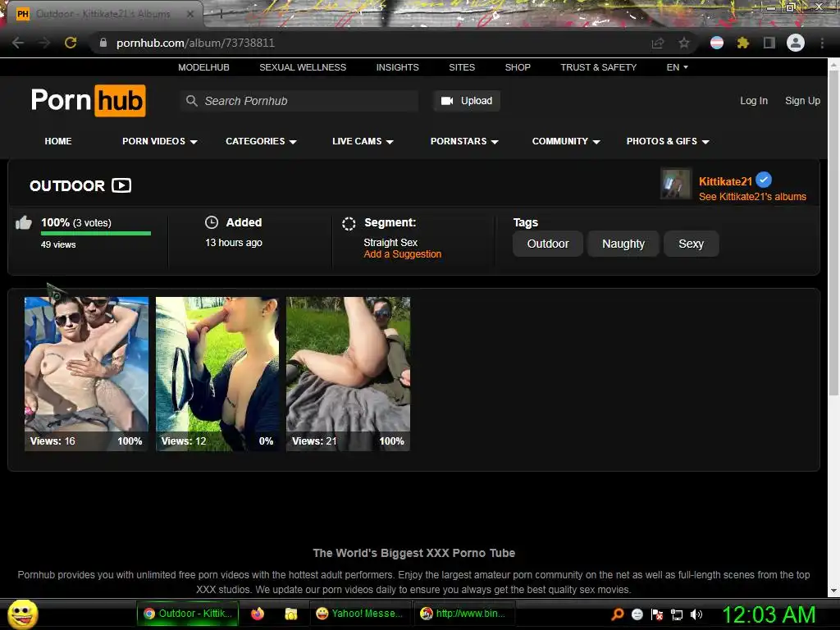Viewport: 840px width, 630px height.
Task: Click the tray volume speaker icon
Action: 696,614
